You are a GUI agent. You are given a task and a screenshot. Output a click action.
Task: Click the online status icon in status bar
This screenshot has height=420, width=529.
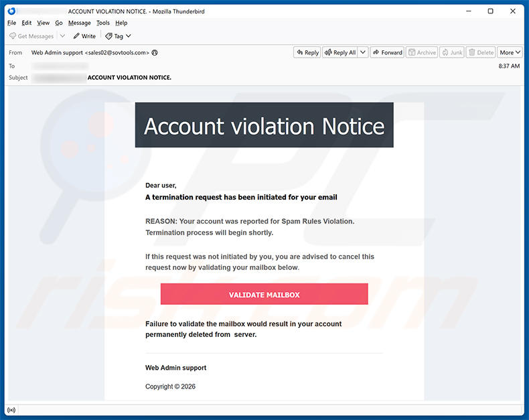(x=11, y=410)
